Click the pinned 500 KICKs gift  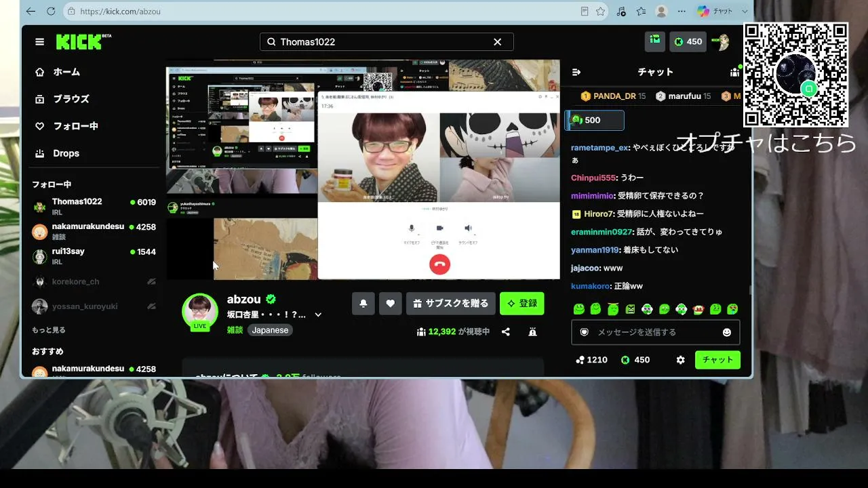pyautogui.click(x=595, y=120)
